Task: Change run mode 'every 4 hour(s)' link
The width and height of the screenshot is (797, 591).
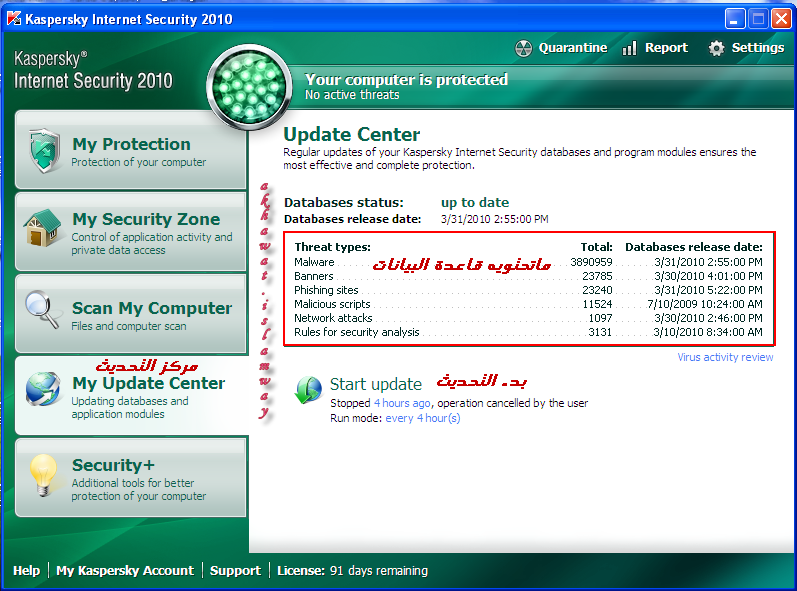Action: (423, 418)
